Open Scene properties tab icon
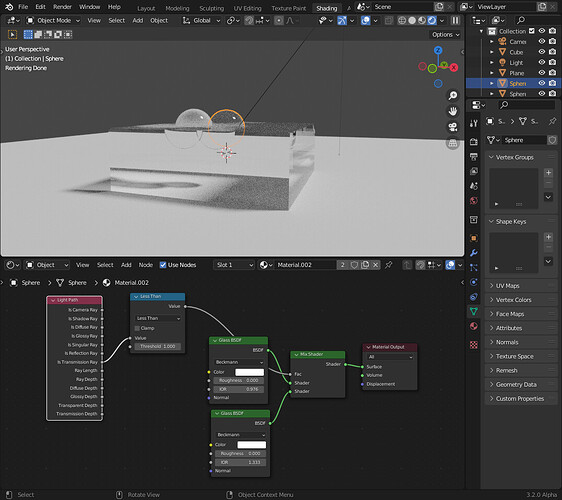This screenshot has height=500, width=562. pyautogui.click(x=473, y=186)
